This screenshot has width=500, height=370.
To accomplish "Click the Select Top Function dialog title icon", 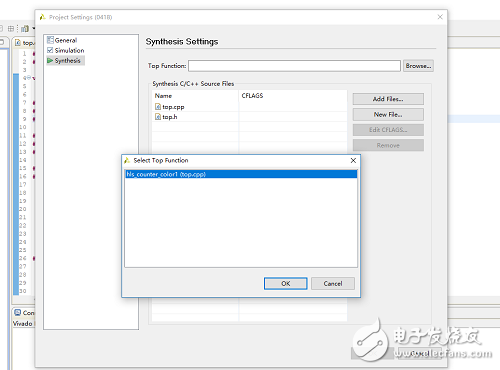I will coord(127,160).
